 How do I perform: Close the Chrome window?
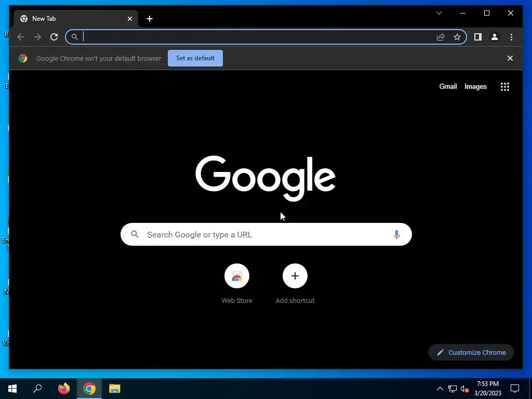click(510, 13)
